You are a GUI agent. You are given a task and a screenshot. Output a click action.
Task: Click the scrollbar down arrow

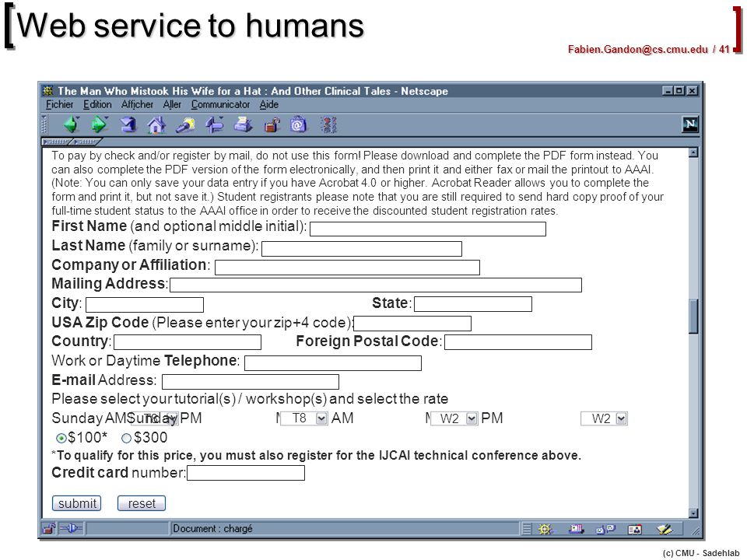[x=693, y=513]
